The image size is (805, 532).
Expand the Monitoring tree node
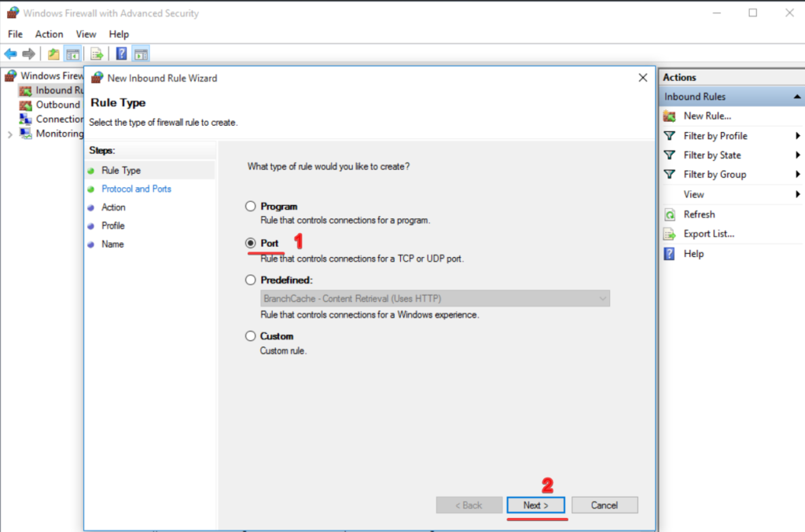(x=9, y=134)
